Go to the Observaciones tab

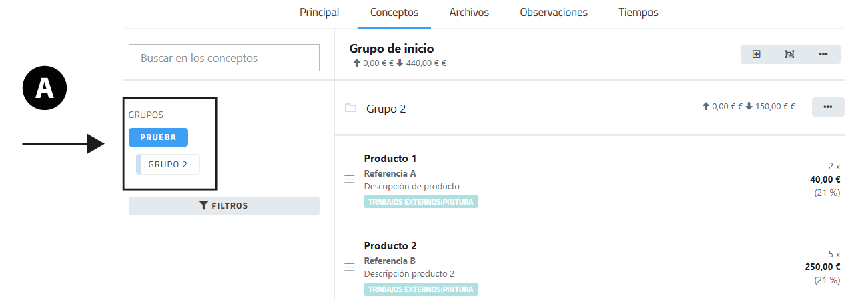click(x=554, y=13)
